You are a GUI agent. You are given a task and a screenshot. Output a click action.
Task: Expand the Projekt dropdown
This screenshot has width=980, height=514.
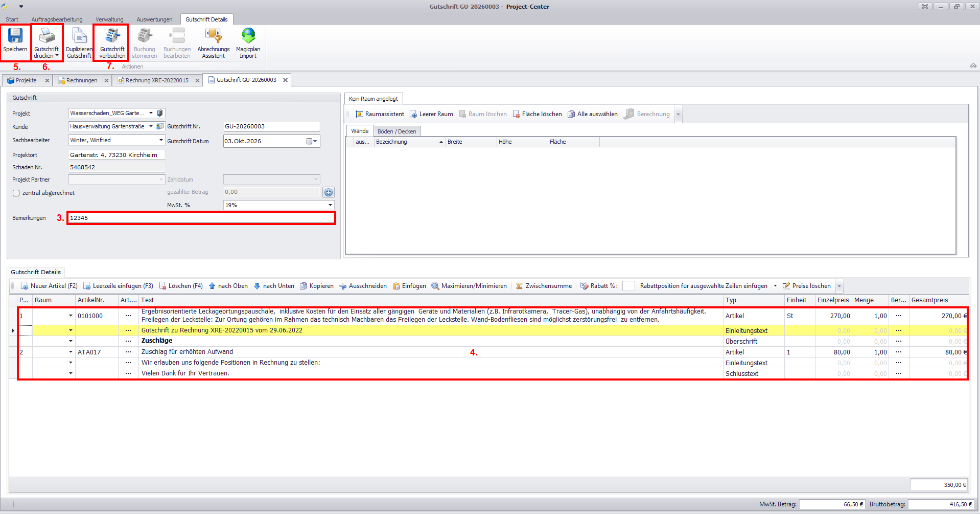(x=151, y=113)
